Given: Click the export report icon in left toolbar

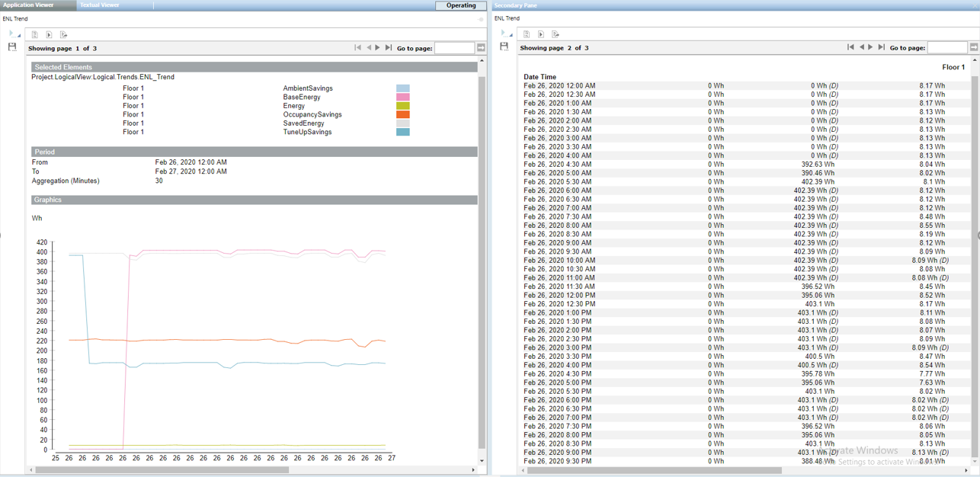Looking at the screenshot, I should (x=64, y=34).
